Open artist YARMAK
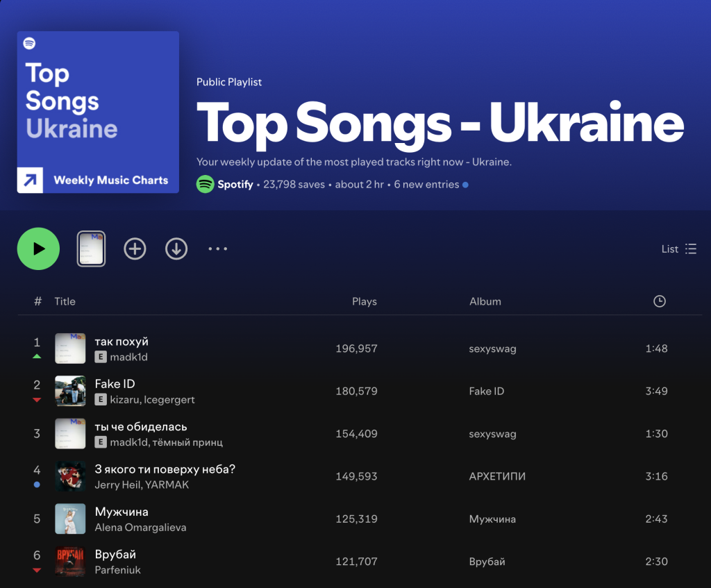Viewport: 711px width, 588px height. (167, 485)
